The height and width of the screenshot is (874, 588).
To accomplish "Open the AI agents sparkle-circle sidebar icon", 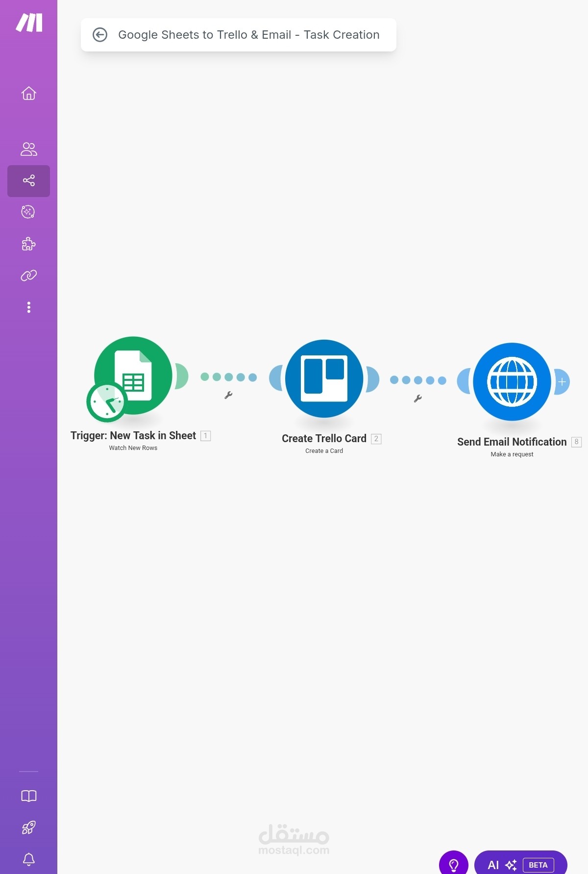I will tap(28, 212).
